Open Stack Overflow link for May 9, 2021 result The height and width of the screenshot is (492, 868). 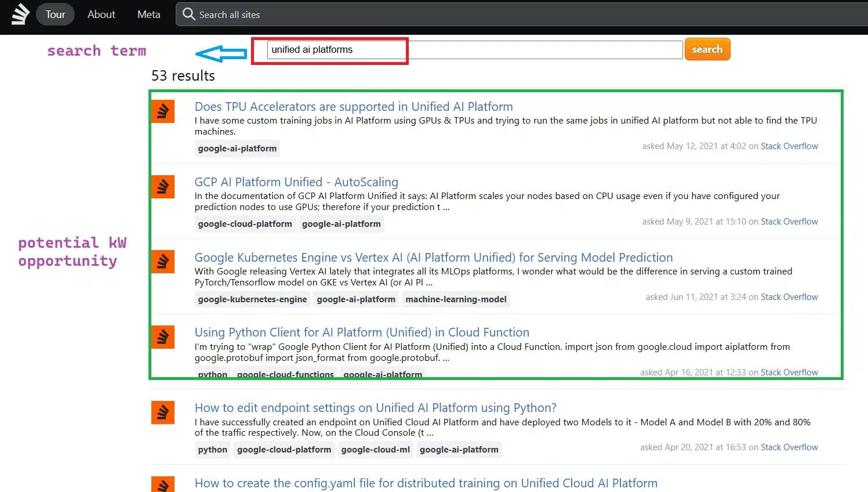pyautogui.click(x=789, y=222)
